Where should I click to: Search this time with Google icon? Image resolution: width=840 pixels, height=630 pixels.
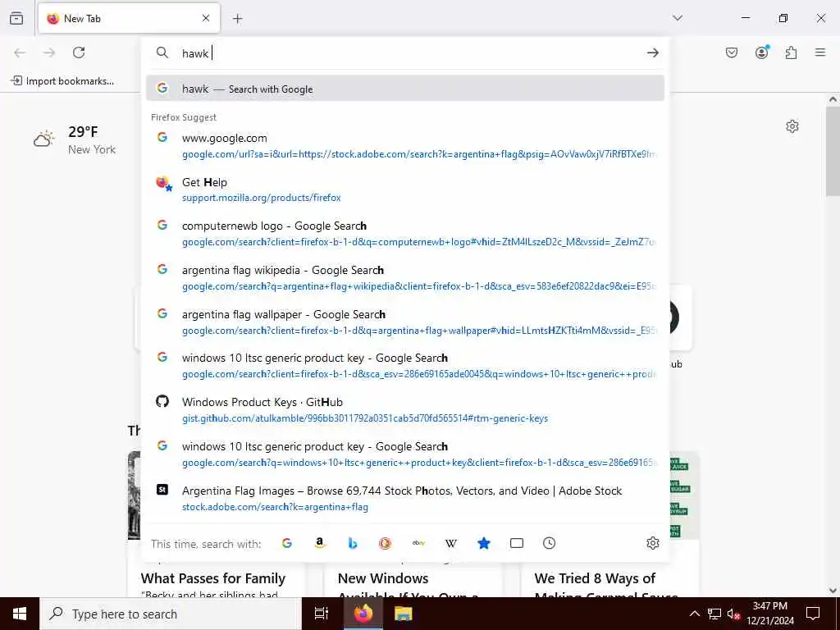(287, 543)
